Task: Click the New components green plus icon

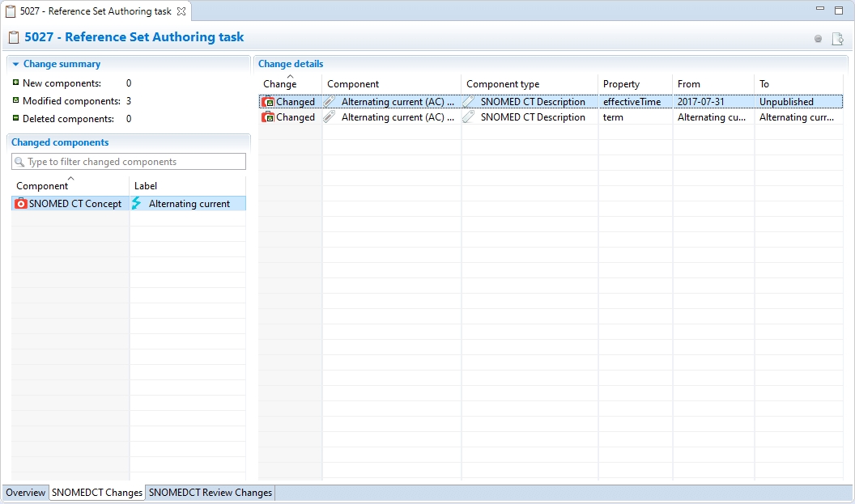Action: pyautogui.click(x=15, y=83)
